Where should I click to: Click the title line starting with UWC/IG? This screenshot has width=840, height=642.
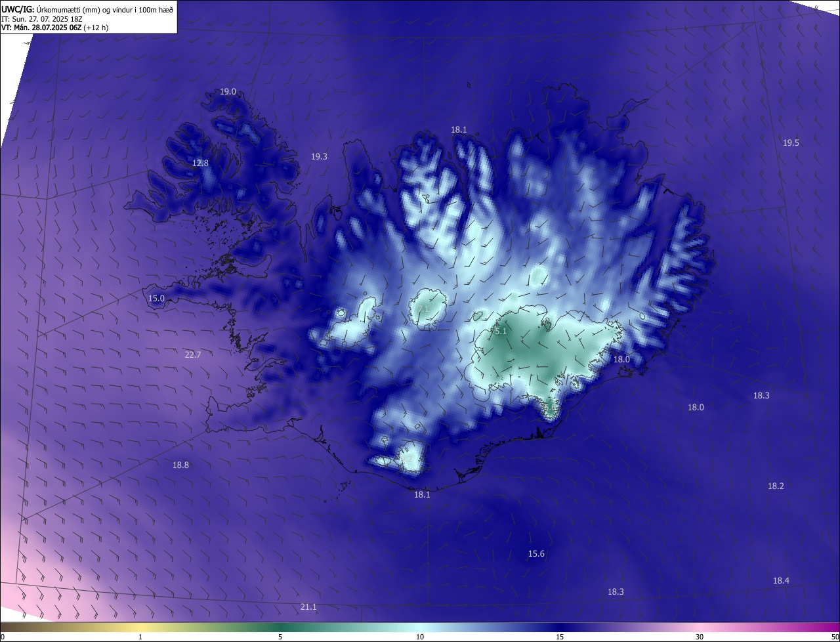pyautogui.click(x=88, y=9)
